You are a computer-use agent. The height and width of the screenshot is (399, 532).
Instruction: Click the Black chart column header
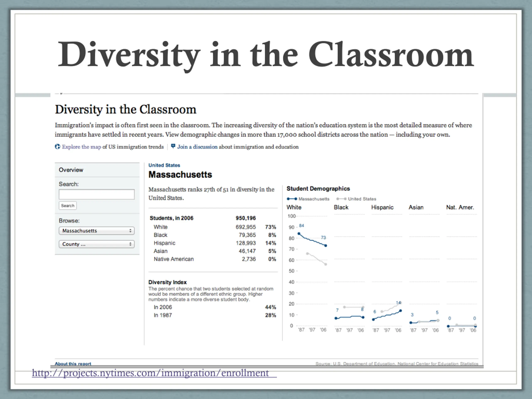coord(341,207)
